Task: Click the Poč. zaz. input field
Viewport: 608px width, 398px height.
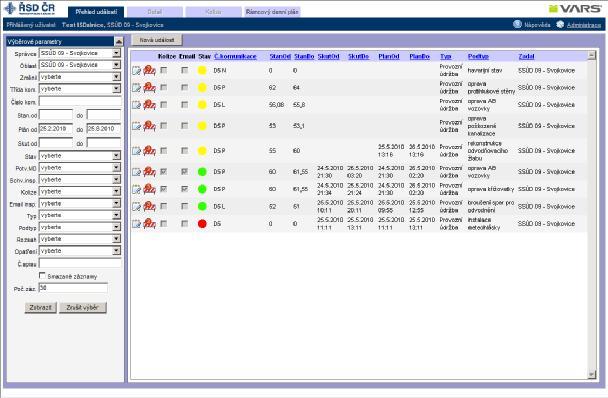Action: 73,288
